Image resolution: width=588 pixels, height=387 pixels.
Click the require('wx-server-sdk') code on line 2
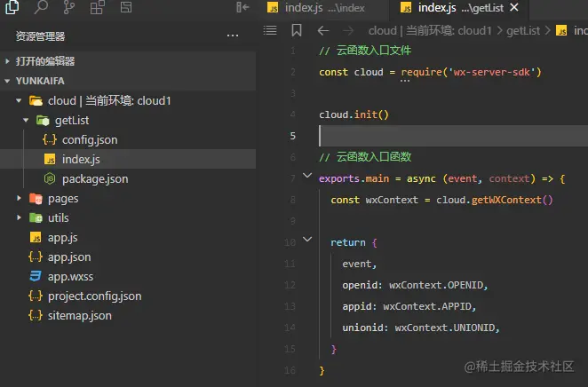[x=472, y=72]
